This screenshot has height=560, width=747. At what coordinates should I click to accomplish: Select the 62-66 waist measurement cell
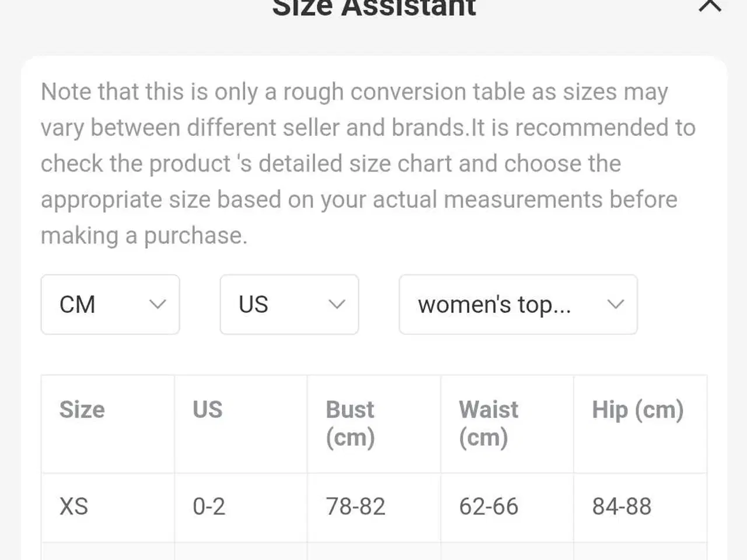[x=488, y=506]
